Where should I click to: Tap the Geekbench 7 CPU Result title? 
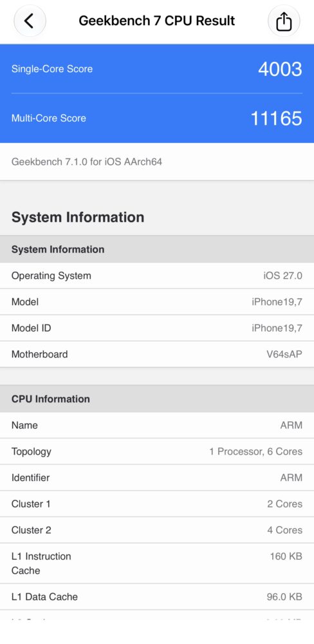pos(157,21)
